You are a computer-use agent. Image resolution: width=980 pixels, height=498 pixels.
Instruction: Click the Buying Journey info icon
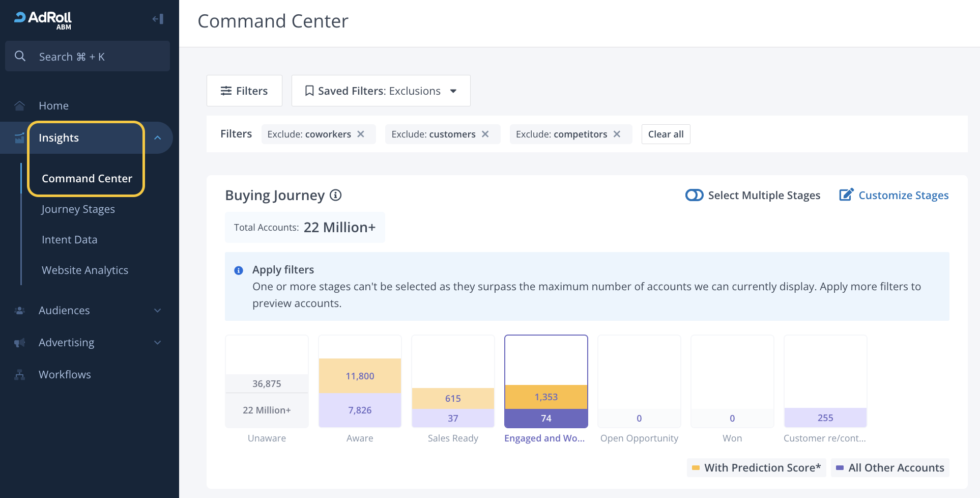pyautogui.click(x=335, y=195)
